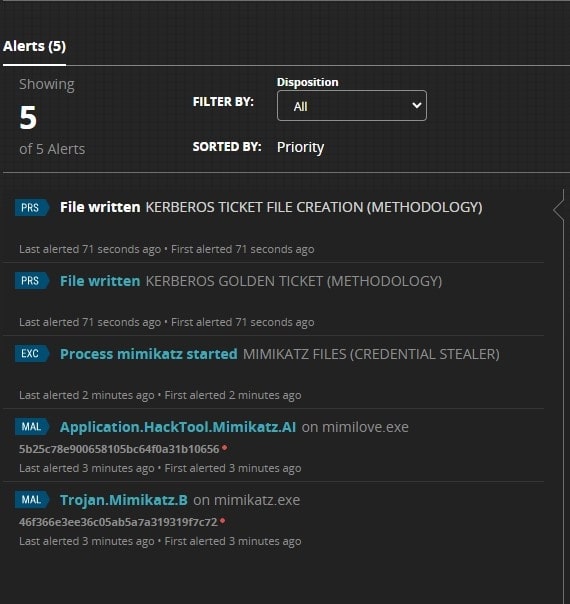Click the 'of 5 Alerts' count text
The image size is (570, 604).
tap(52, 149)
